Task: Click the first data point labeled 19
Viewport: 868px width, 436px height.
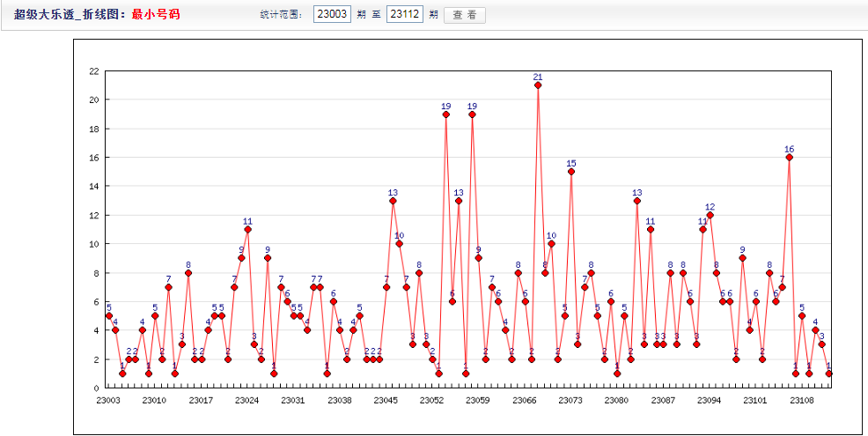Action: (x=446, y=115)
